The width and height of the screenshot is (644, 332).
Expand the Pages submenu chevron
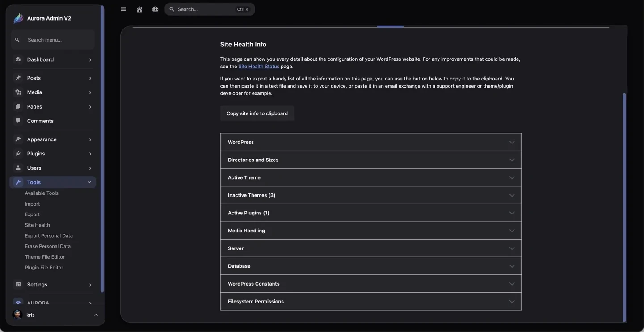[90, 107]
